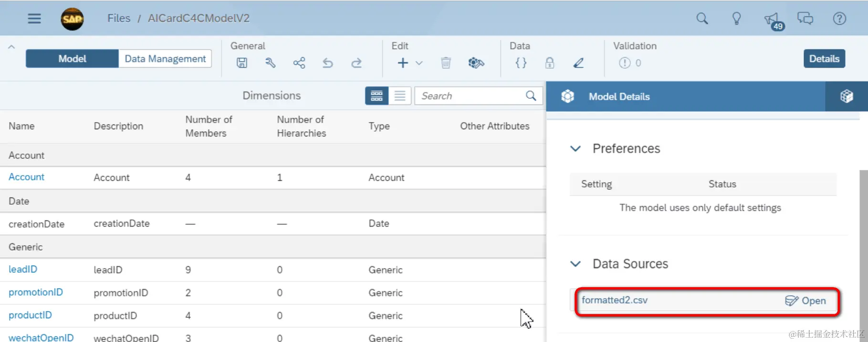Image resolution: width=868 pixels, height=342 pixels.
Task: Click the SAP logo icon
Action: pyautogui.click(x=72, y=19)
